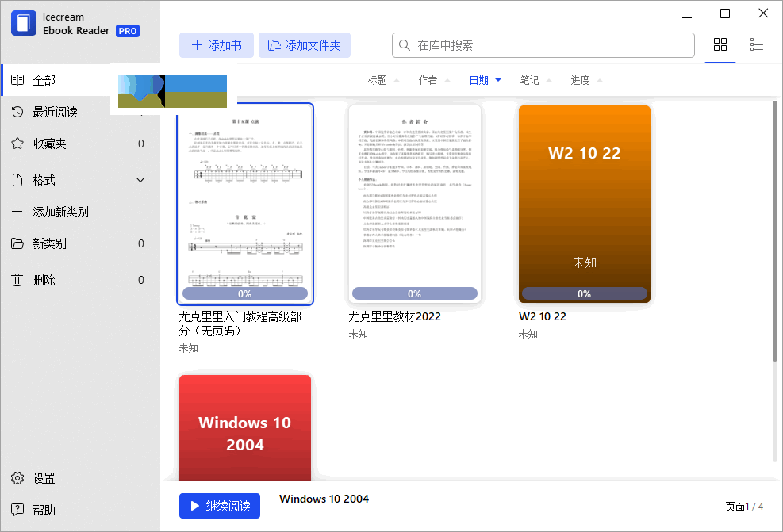Open the 收藏夹 favorites section

[80, 144]
